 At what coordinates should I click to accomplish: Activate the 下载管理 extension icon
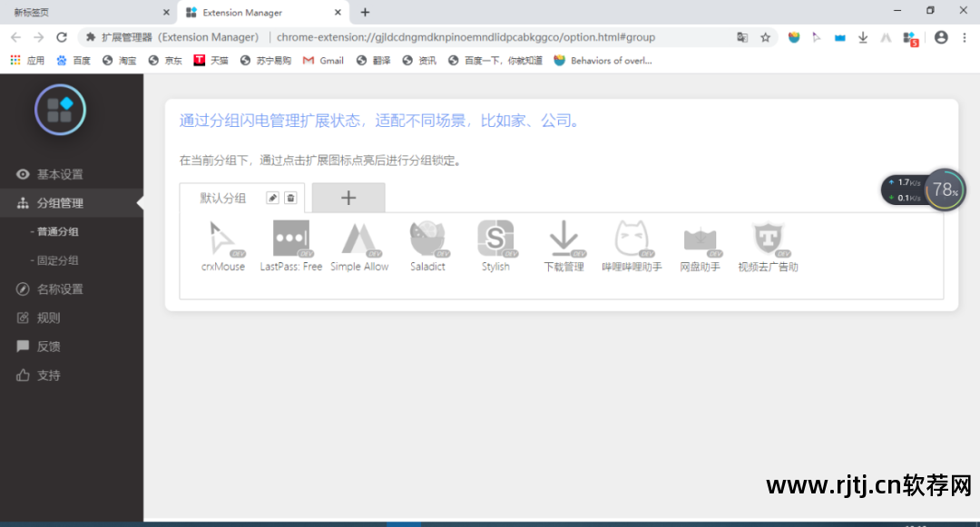click(x=563, y=239)
